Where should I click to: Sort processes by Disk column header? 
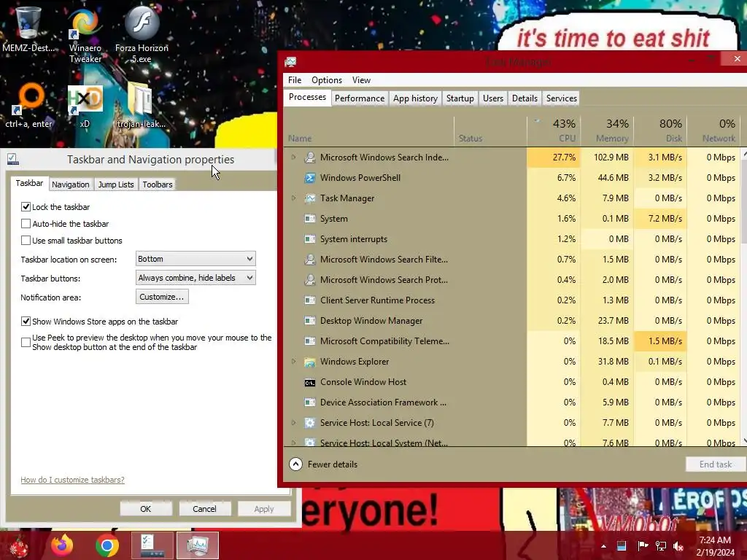660,131
